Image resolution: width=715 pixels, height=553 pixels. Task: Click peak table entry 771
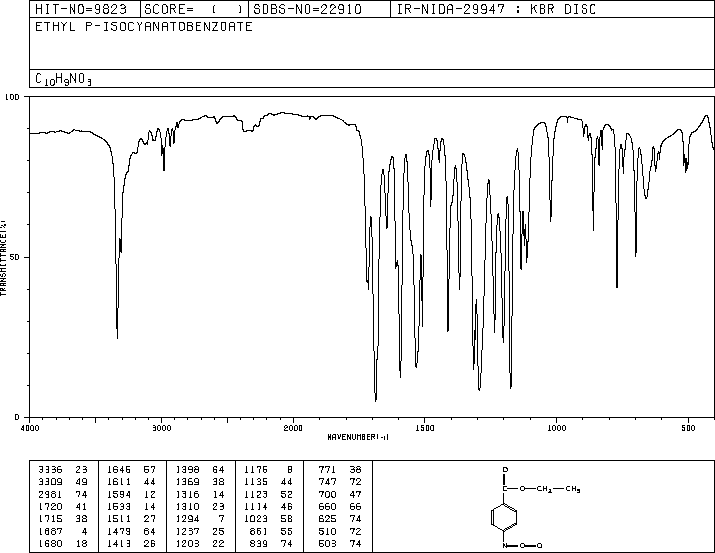[x=327, y=470]
